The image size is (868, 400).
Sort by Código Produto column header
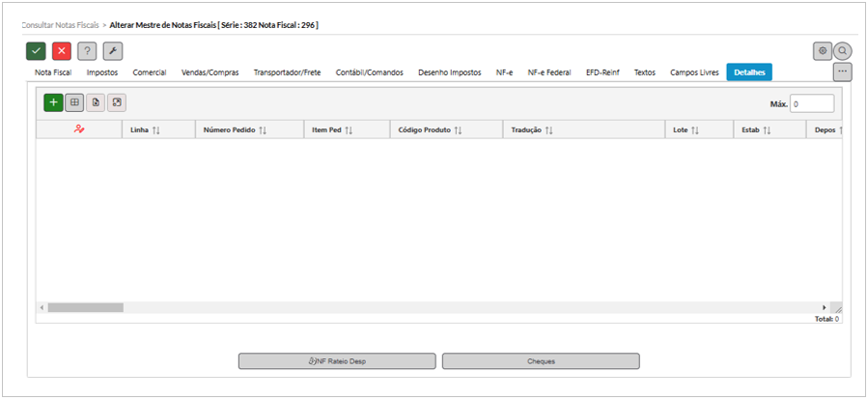point(431,129)
